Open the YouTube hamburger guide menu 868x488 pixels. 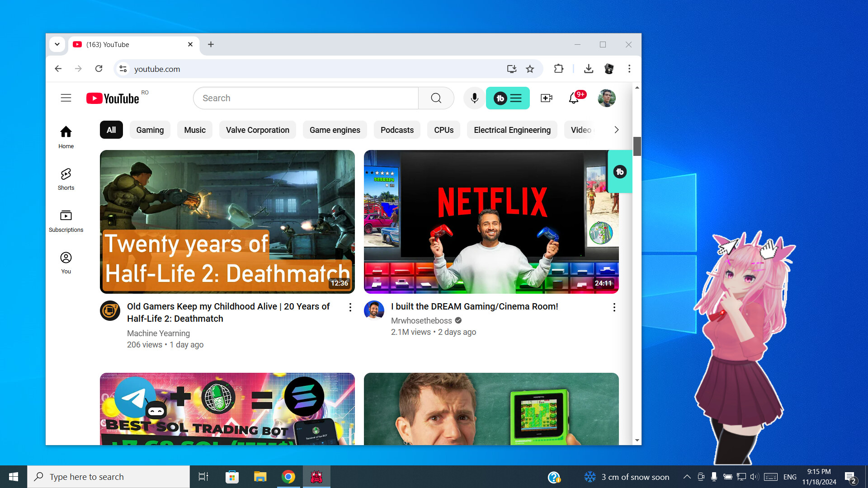66,98
